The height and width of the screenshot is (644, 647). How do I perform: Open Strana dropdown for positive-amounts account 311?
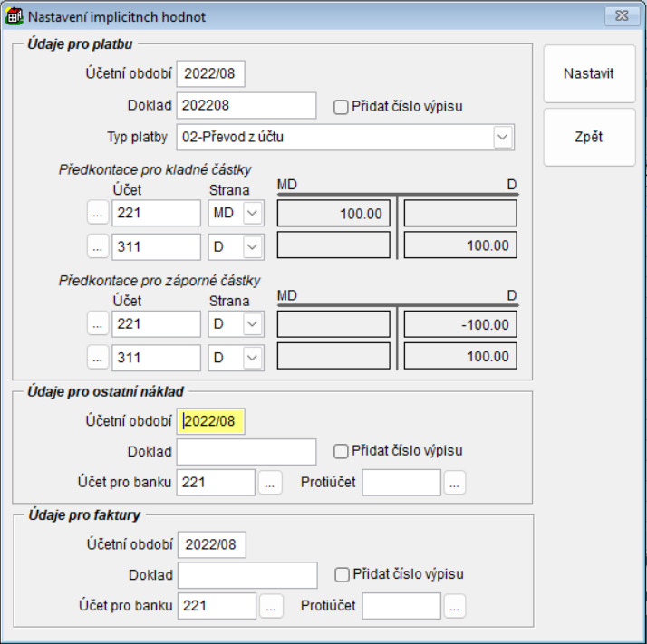click(x=253, y=246)
